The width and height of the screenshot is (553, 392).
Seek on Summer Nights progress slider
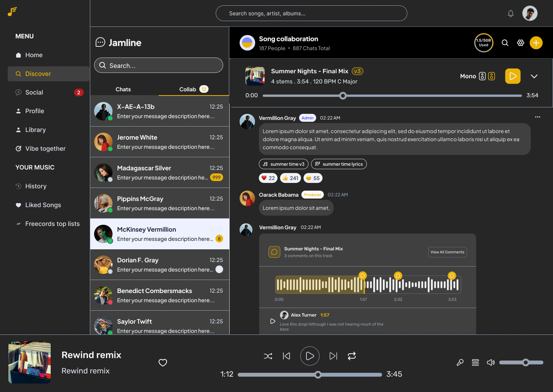392,96
